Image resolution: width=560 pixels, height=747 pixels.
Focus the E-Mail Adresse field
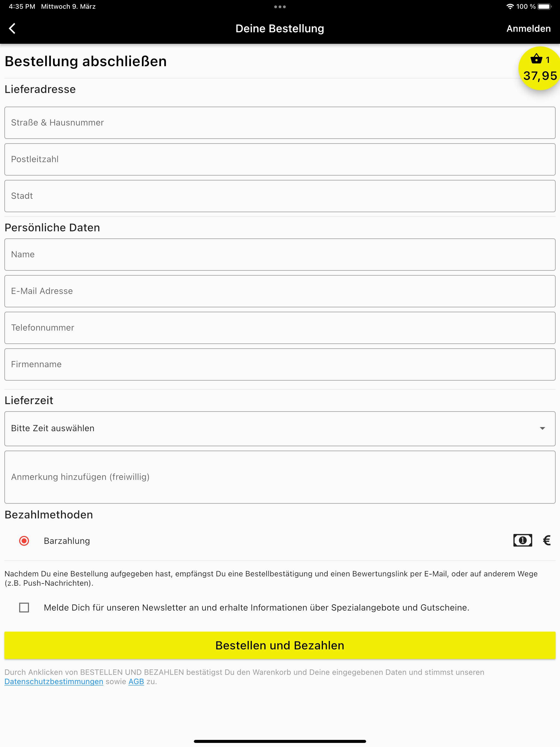pos(280,291)
